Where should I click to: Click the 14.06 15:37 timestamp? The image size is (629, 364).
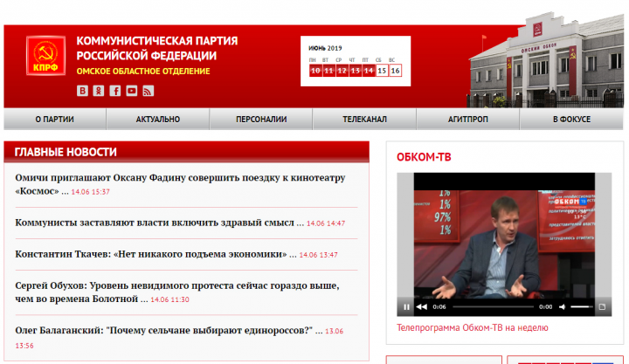[90, 192]
